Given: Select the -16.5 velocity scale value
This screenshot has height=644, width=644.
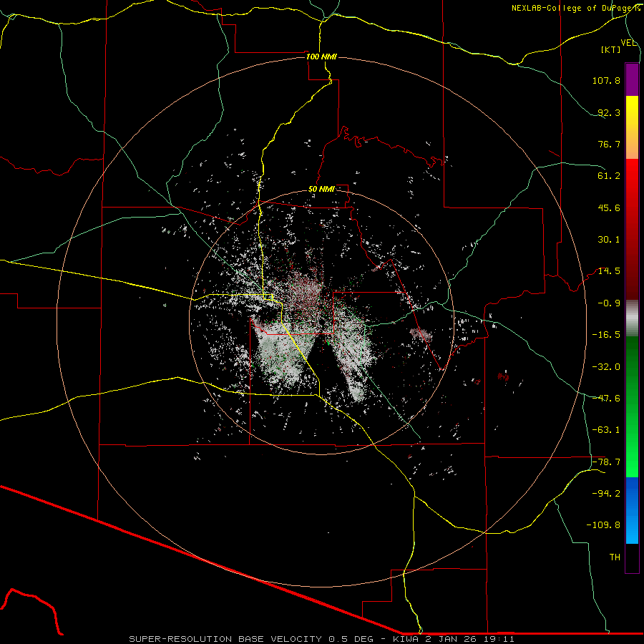Looking at the screenshot, I should (606, 335).
